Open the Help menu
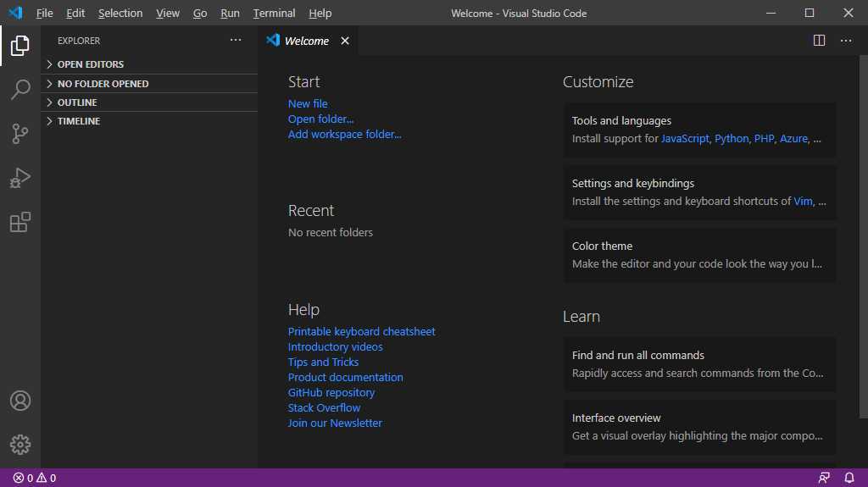The width and height of the screenshot is (868, 487). tap(320, 13)
